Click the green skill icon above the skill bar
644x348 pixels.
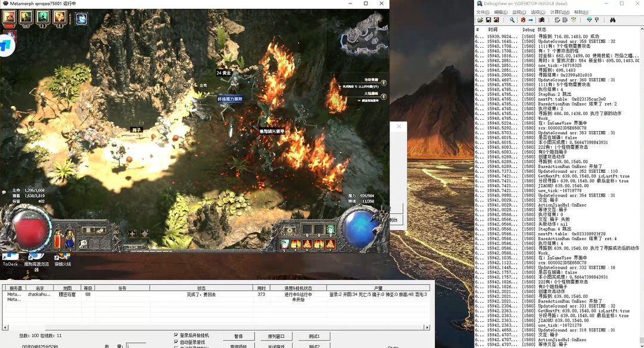(x=330, y=230)
